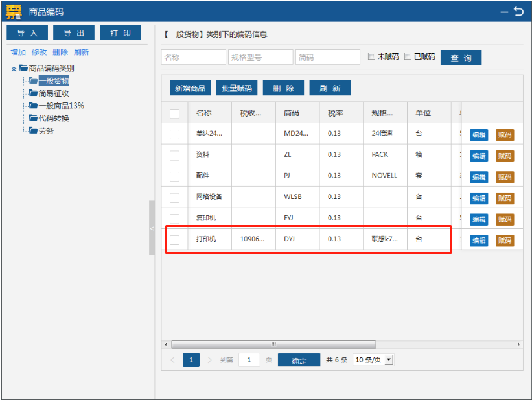
Task: Click the 增加 link above tree
Action: tap(18, 53)
